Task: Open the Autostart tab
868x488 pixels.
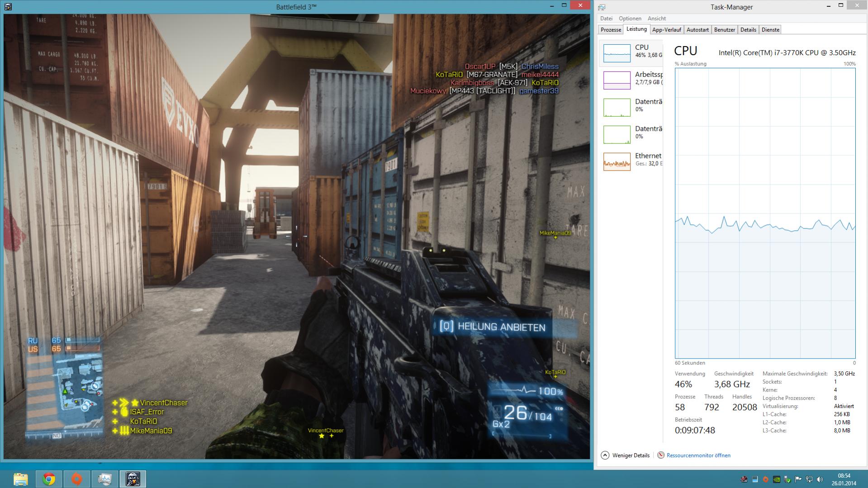Action: point(697,30)
